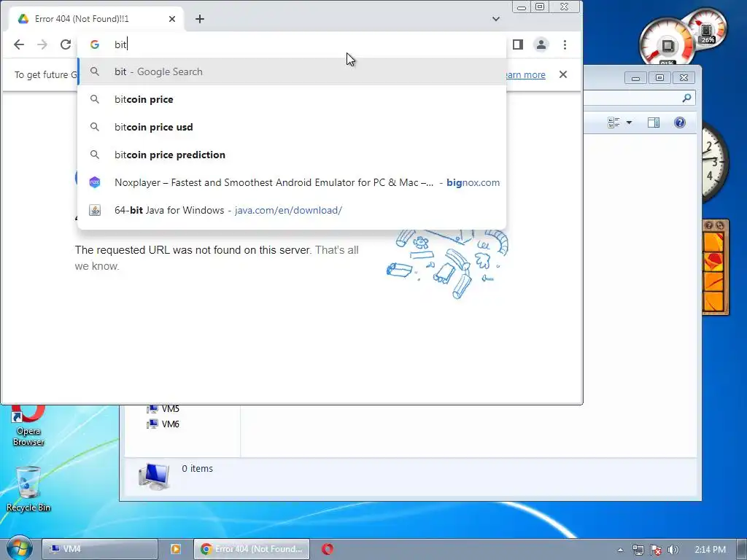Select the 'bit - Google Search' suggestion
Screen dimensions: 747x560
[x=292, y=71]
